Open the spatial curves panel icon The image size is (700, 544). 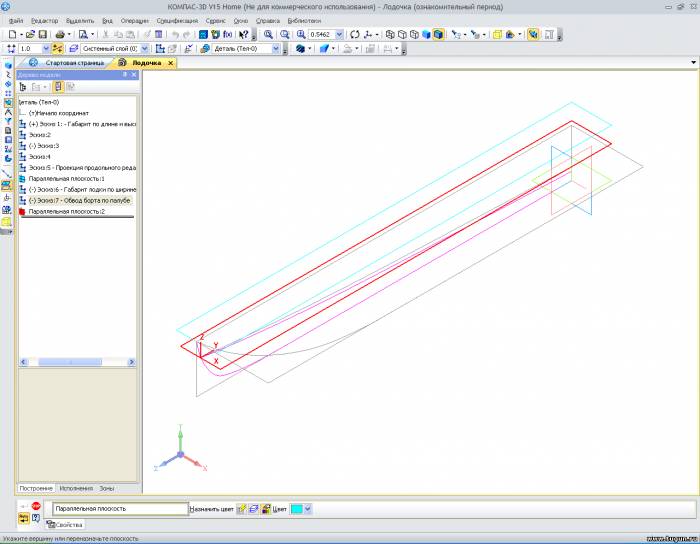[8, 75]
